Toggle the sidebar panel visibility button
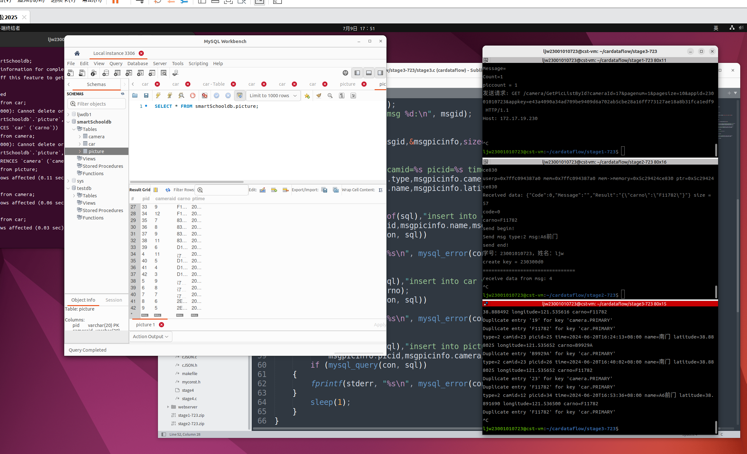Image resolution: width=747 pixels, height=454 pixels. click(357, 73)
